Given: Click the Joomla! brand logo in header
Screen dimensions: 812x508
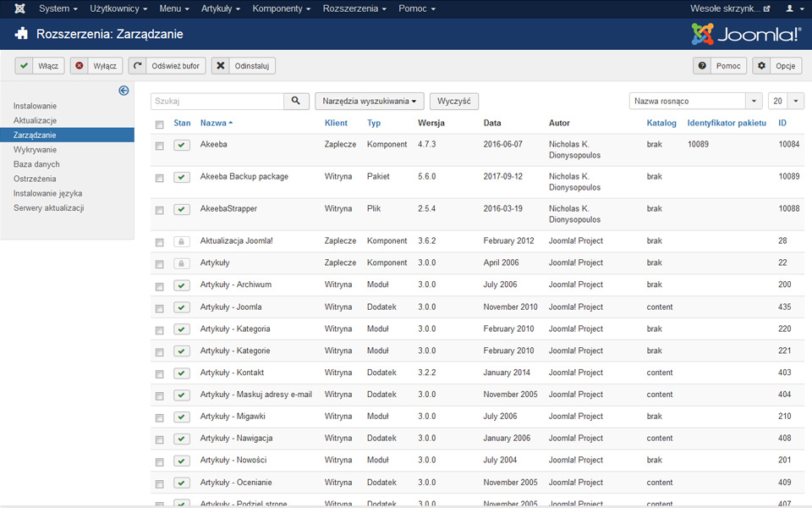Looking at the screenshot, I should click(x=746, y=34).
